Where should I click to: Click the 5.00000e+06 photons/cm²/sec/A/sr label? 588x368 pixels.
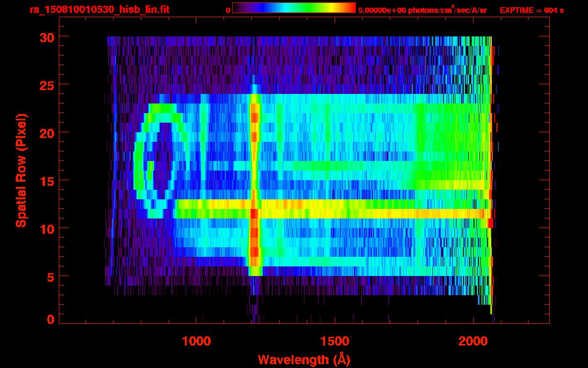(422, 10)
